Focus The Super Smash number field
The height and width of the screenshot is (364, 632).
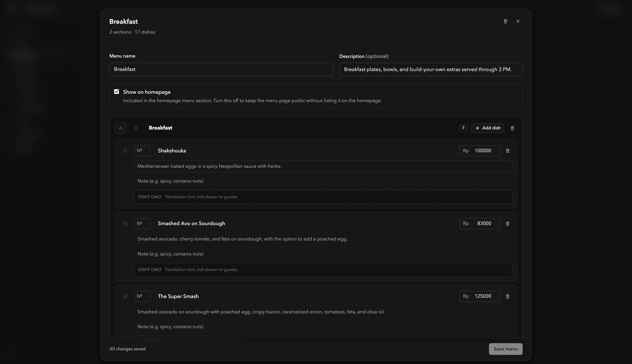click(142, 296)
